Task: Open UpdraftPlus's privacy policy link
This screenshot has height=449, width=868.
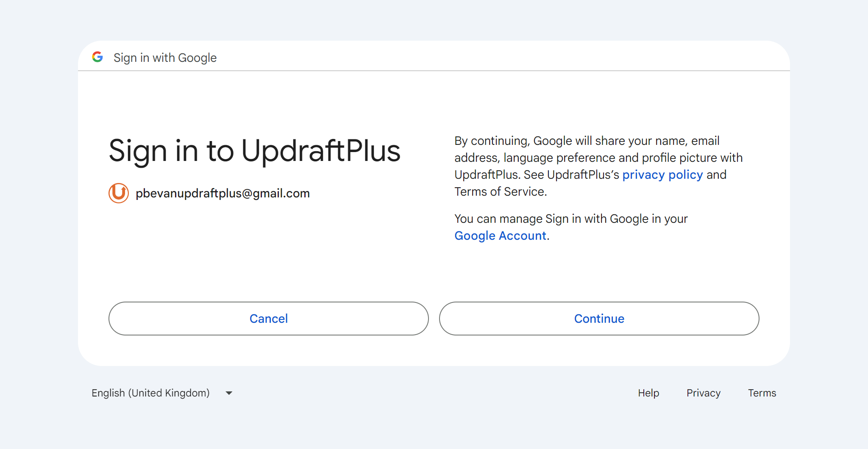Action: 662,175
